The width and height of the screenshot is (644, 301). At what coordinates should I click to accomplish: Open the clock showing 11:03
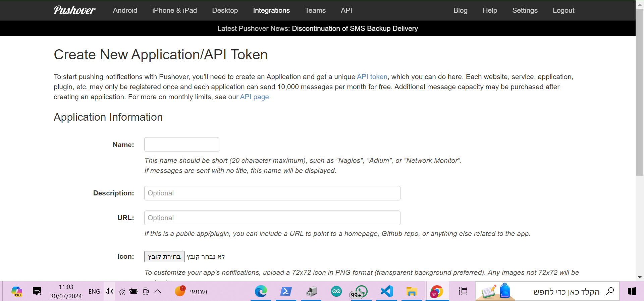tap(66, 291)
